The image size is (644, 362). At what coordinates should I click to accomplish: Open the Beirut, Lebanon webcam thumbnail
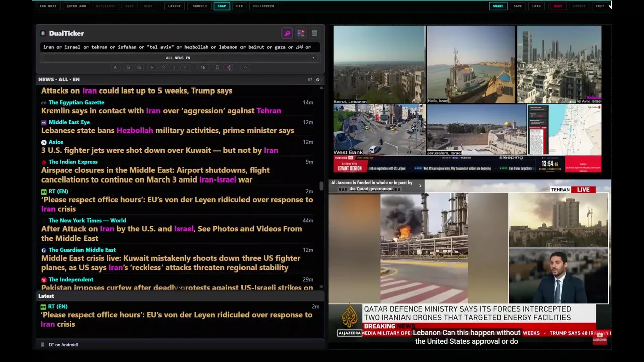pyautogui.click(x=379, y=65)
